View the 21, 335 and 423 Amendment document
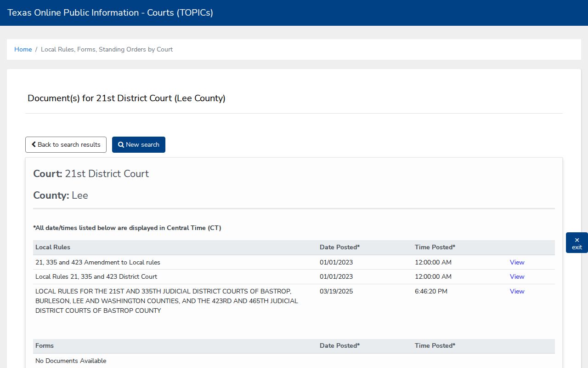The width and height of the screenshot is (588, 368). 517,262
